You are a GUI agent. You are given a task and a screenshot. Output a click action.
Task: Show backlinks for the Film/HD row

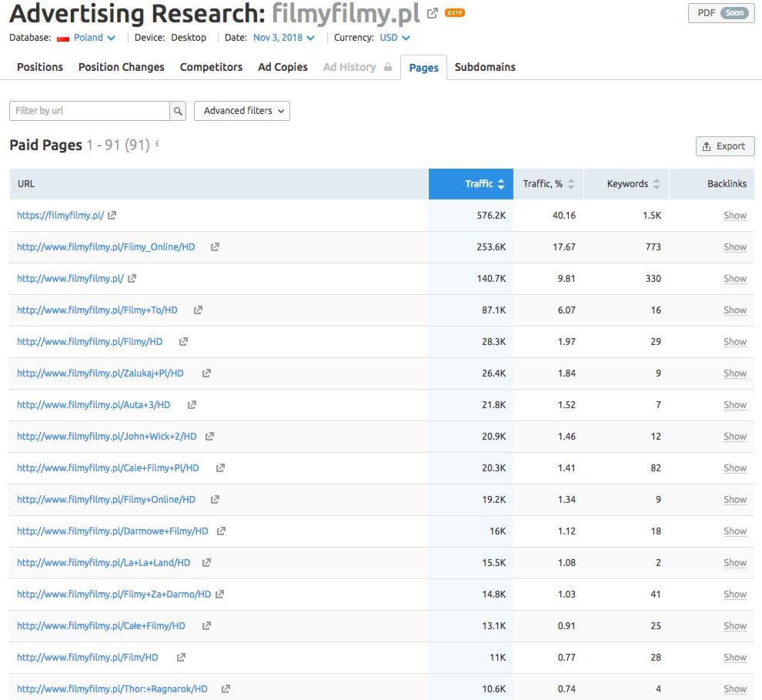pyautogui.click(x=735, y=658)
